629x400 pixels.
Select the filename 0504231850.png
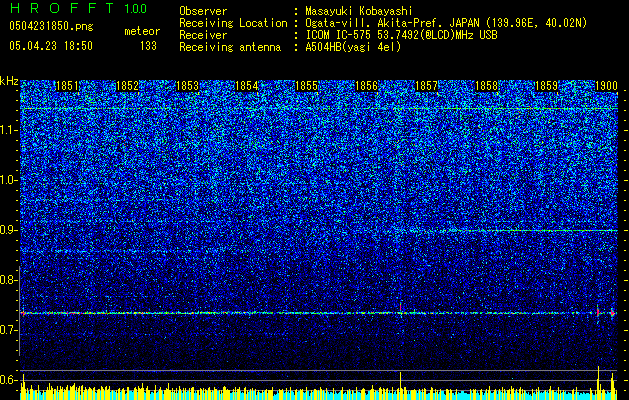(x=51, y=26)
